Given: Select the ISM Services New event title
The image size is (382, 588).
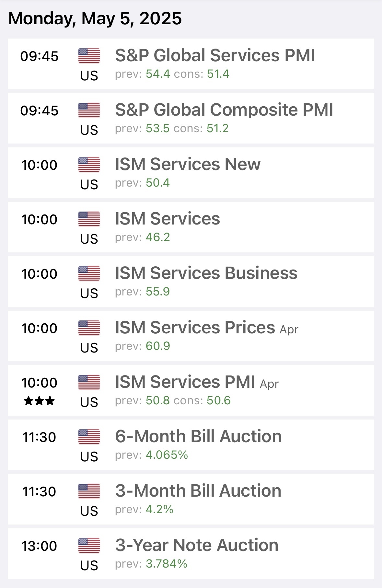Looking at the screenshot, I should [188, 164].
